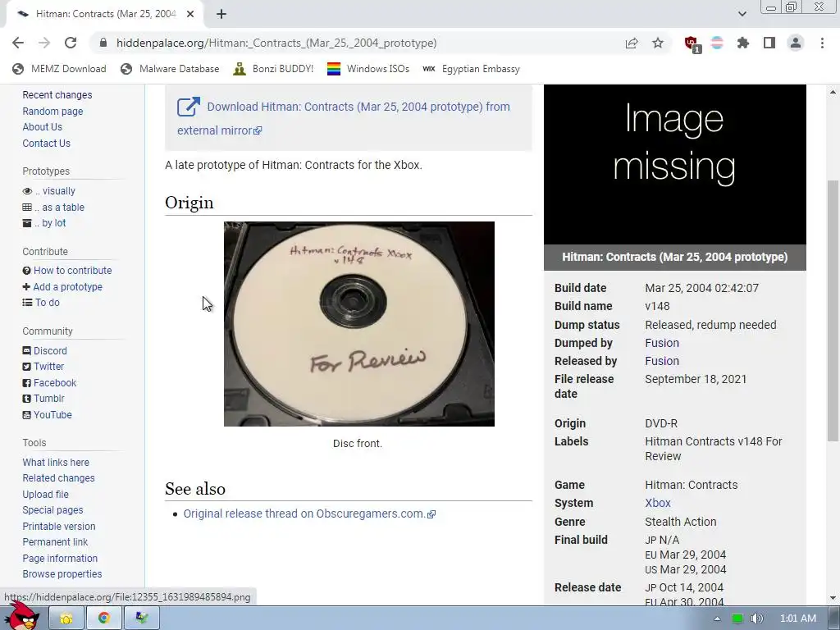The width and height of the screenshot is (840, 630).
Task: Go back to previous page
Action: (18, 43)
